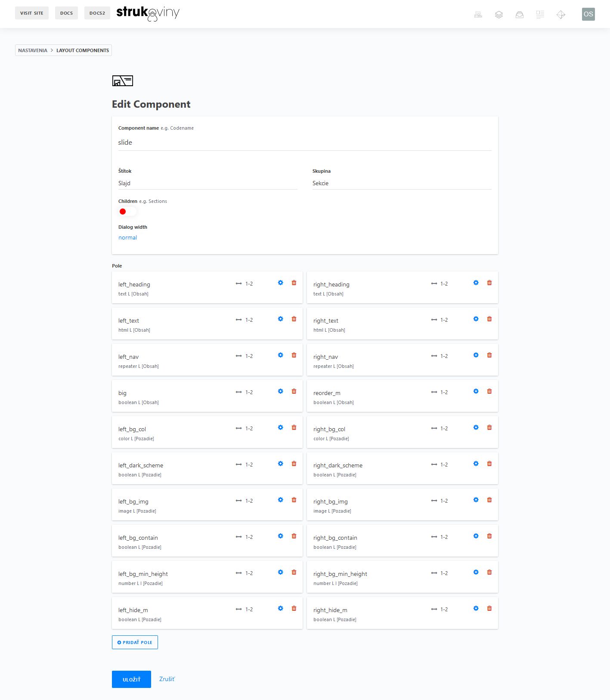Open settings gear for left_bg_img field
610x700 pixels.
[x=281, y=500]
